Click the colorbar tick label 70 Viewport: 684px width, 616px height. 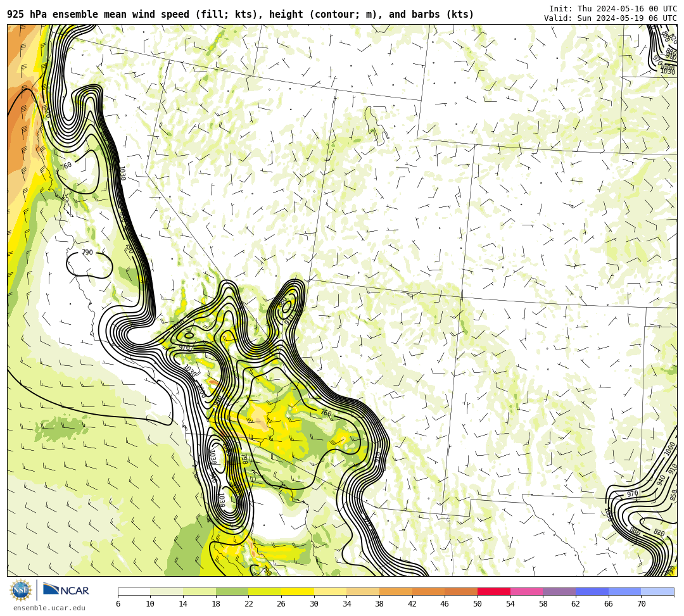point(641,604)
